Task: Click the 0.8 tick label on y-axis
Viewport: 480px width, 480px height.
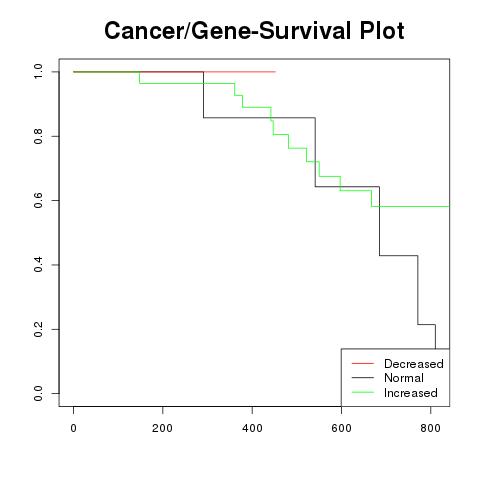Action: coord(38,136)
